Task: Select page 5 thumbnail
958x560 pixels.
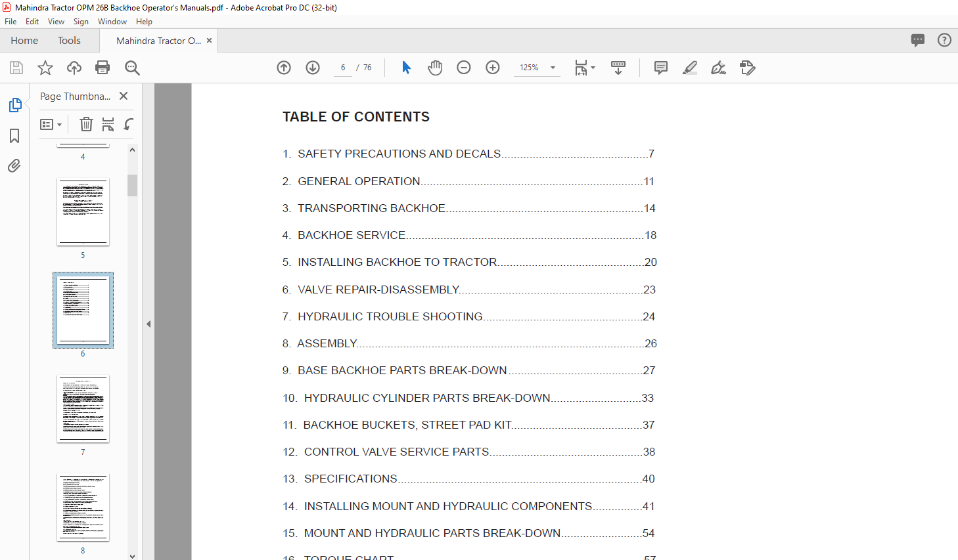Action: 83,211
